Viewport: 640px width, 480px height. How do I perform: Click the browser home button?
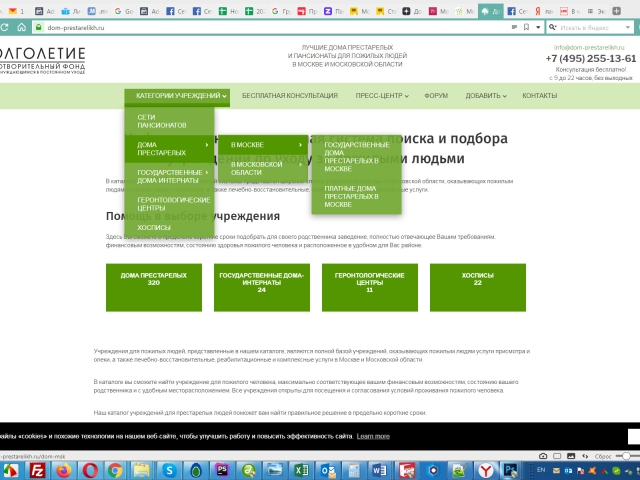coord(20,27)
